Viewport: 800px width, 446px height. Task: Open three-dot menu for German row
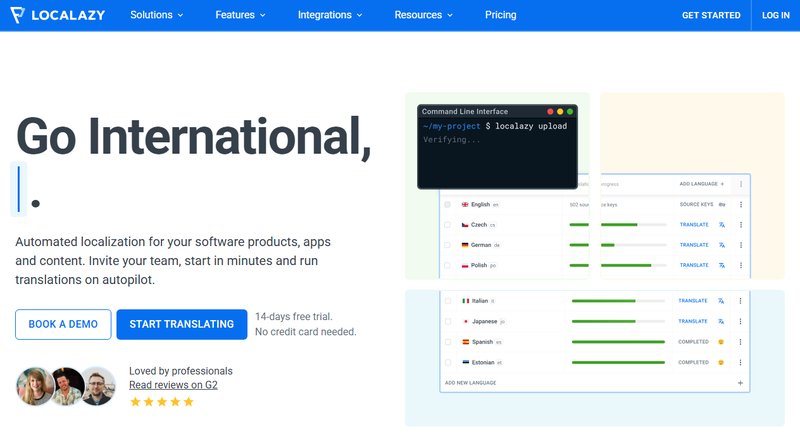pos(741,245)
